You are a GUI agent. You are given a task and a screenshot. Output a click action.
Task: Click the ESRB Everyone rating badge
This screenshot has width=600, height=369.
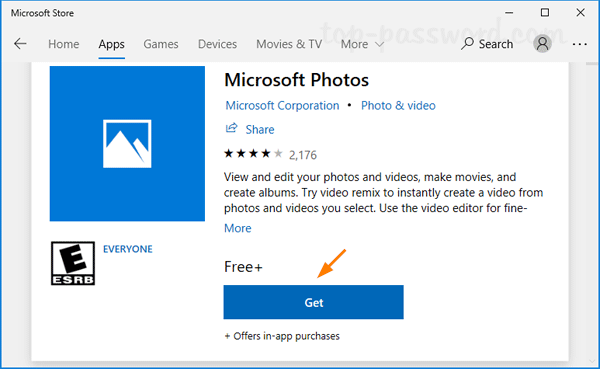coord(73,263)
